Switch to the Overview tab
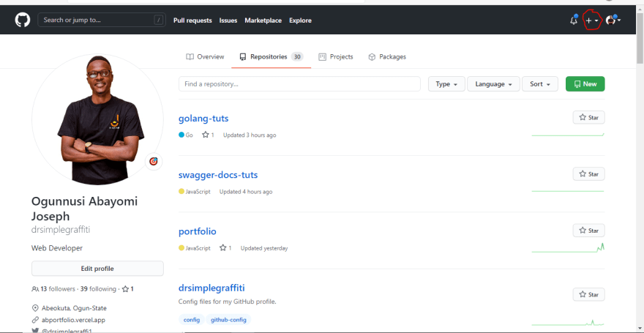The image size is (644, 333). (205, 56)
